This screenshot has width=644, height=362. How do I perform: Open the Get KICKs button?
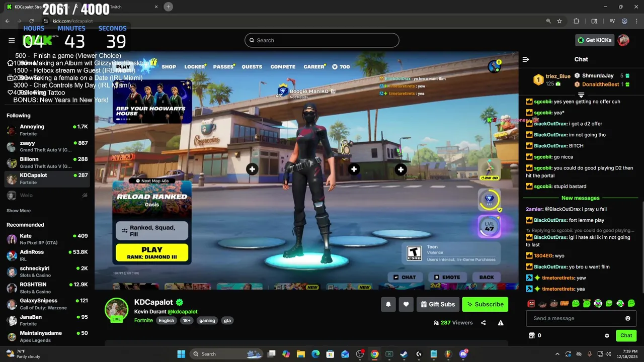coord(595,40)
